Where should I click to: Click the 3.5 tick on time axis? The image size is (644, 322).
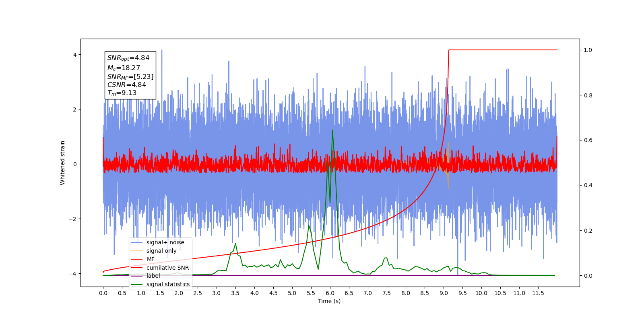235,293
